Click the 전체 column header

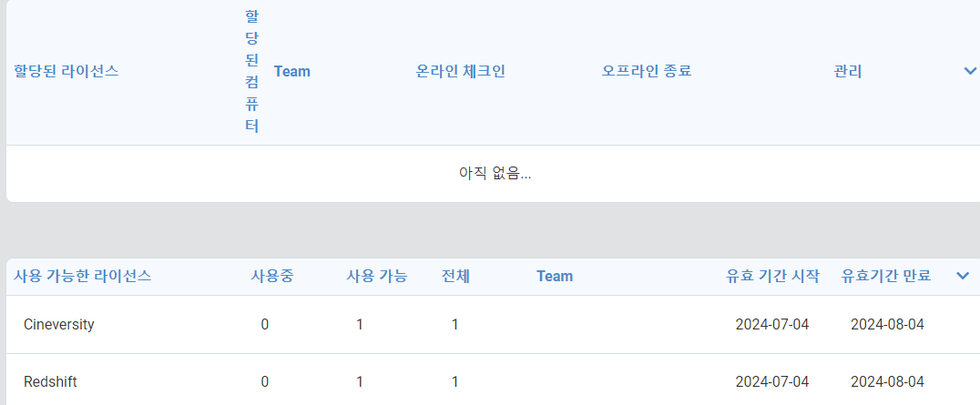click(455, 276)
